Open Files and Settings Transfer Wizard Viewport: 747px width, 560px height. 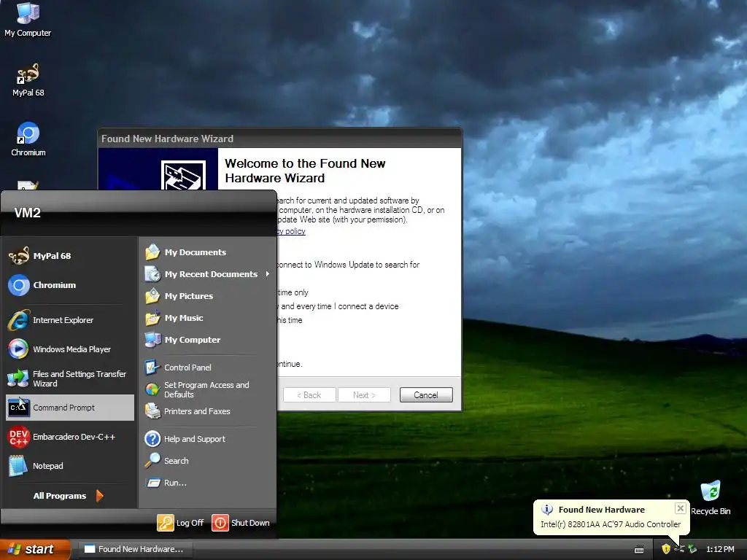pos(69,378)
